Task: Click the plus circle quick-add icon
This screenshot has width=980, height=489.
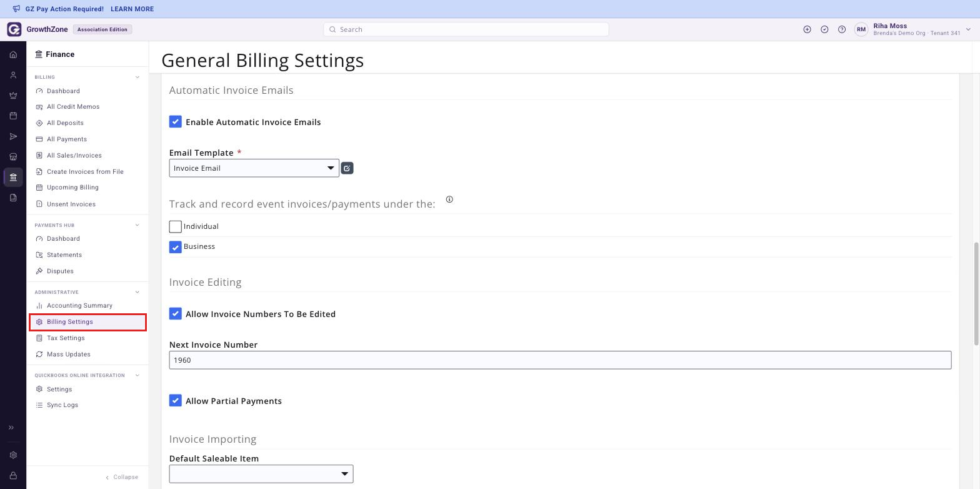Action: pyautogui.click(x=807, y=29)
